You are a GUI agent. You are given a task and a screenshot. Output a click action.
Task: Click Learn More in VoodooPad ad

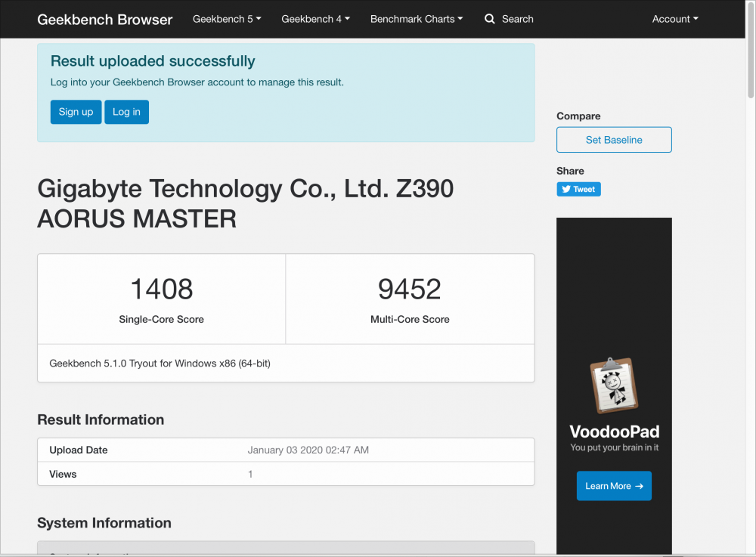click(x=614, y=486)
